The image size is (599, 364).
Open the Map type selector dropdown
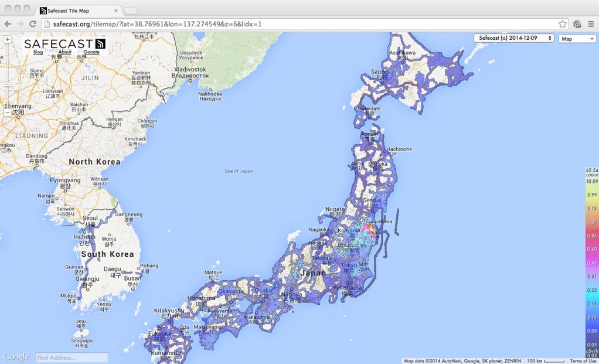click(x=577, y=38)
